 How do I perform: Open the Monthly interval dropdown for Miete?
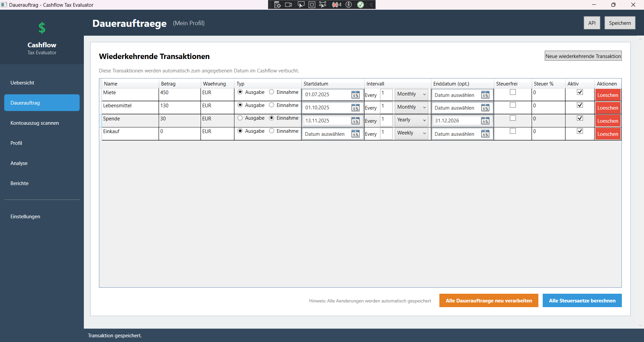[x=411, y=94]
